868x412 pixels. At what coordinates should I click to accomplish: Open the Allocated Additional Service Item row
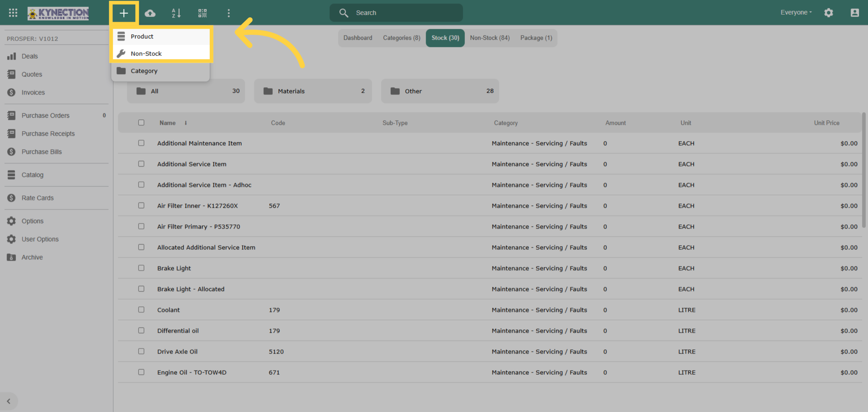[x=206, y=247]
